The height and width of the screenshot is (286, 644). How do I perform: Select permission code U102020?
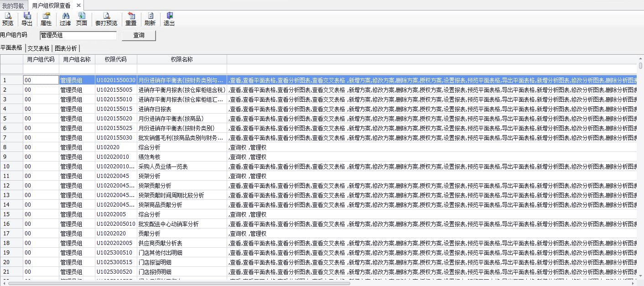[116, 147]
